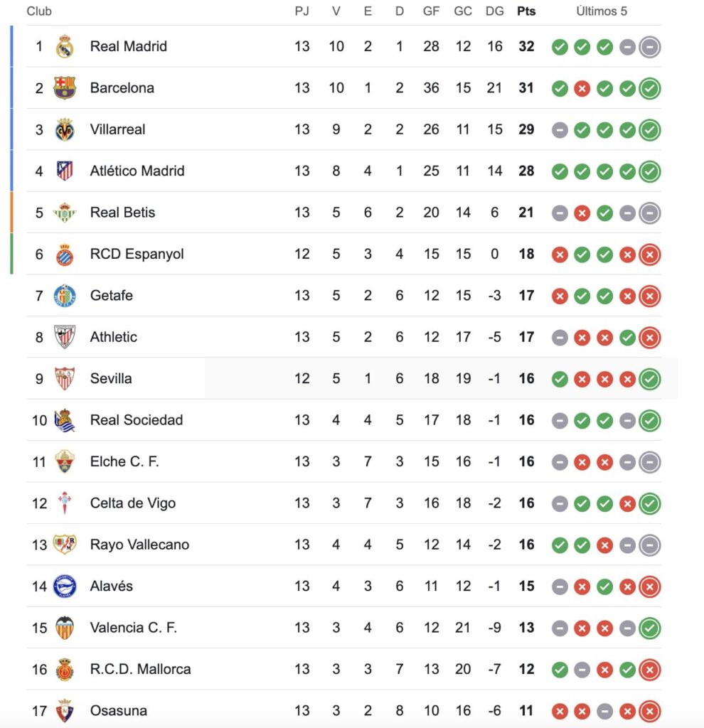Click the Athletic club crest

click(65, 337)
